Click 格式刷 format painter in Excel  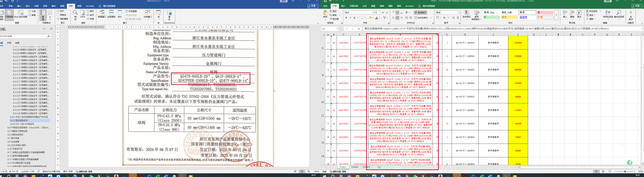point(334,19)
